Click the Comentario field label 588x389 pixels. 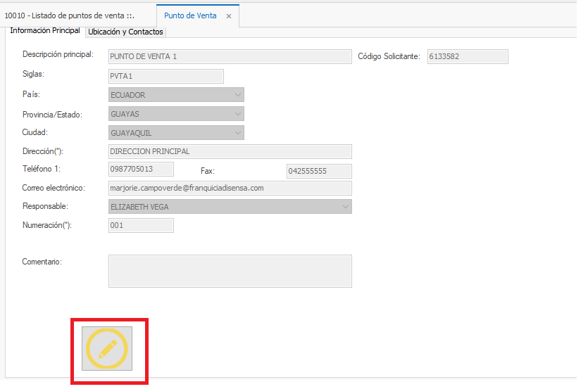tap(42, 262)
